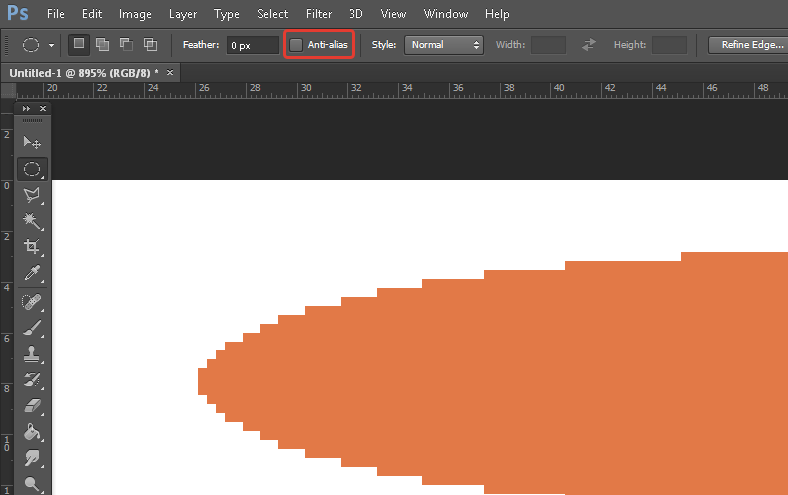Open the Style dropdown set to Normal
788x495 pixels.
coord(444,45)
